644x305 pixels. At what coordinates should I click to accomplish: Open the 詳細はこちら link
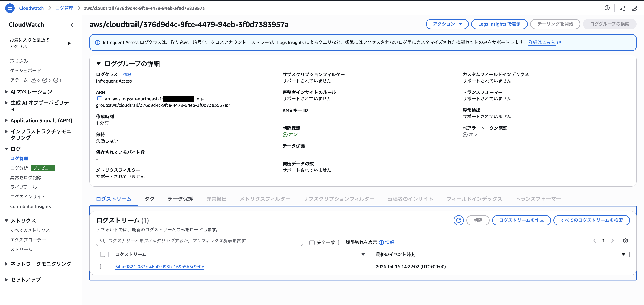542,42
